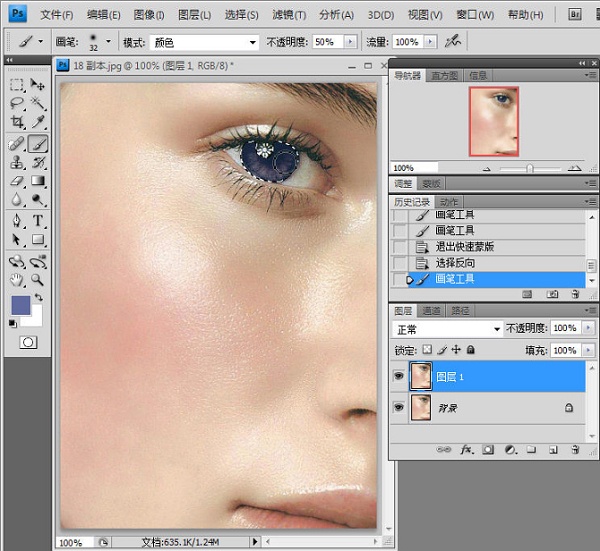Select the Move tool
Image resolution: width=600 pixels, height=551 pixels.
point(38,84)
